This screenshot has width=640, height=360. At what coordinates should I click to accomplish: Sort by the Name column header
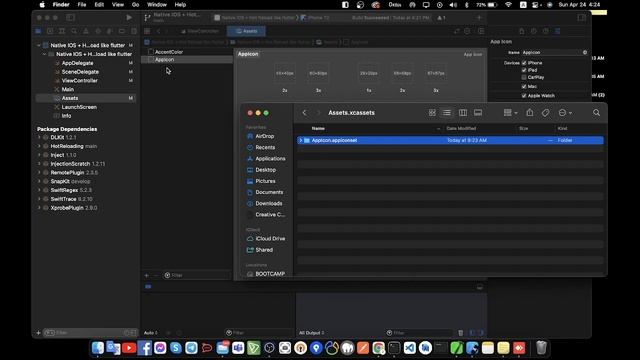point(318,129)
